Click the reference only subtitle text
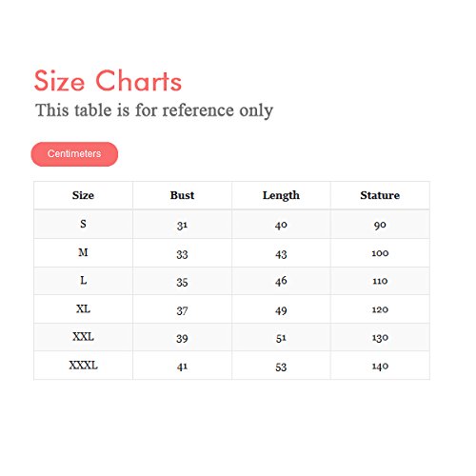476x476 pixels. (x=154, y=110)
